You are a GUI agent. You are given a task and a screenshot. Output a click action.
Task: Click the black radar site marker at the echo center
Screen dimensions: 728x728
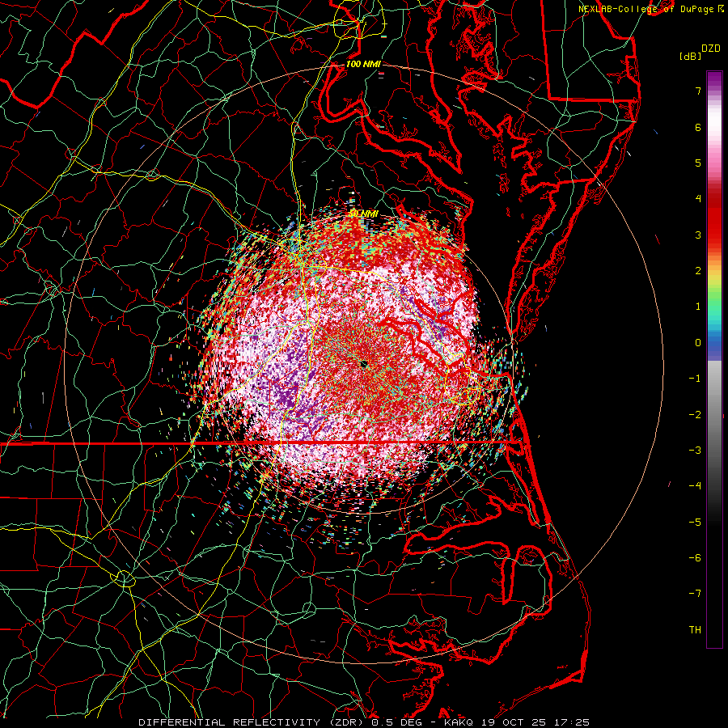[363, 364]
